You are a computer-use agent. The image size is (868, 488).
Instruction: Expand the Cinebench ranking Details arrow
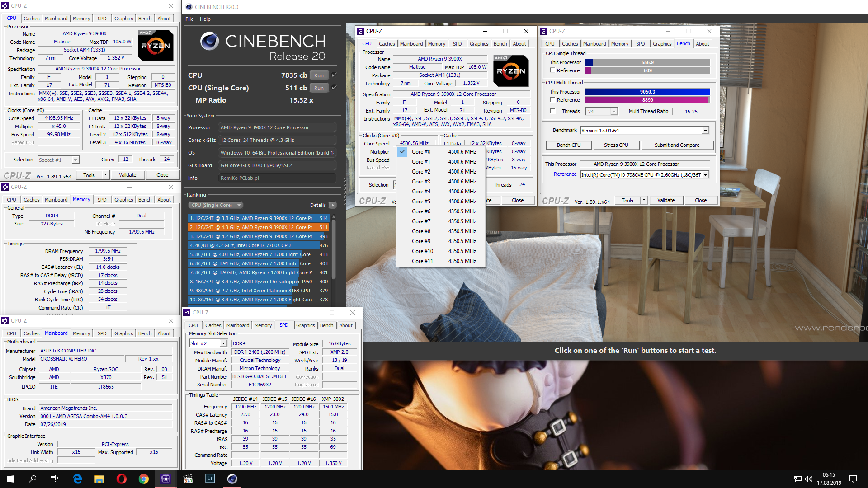pos(333,205)
